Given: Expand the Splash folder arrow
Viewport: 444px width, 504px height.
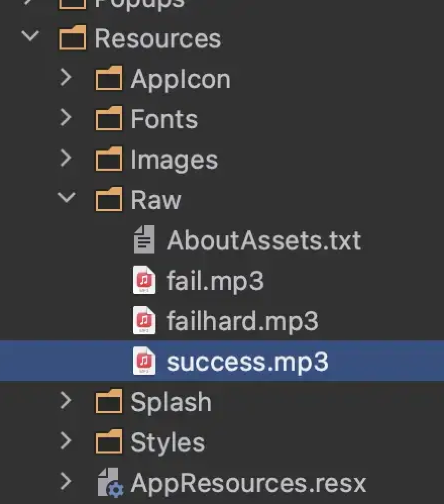Looking at the screenshot, I should tap(66, 401).
